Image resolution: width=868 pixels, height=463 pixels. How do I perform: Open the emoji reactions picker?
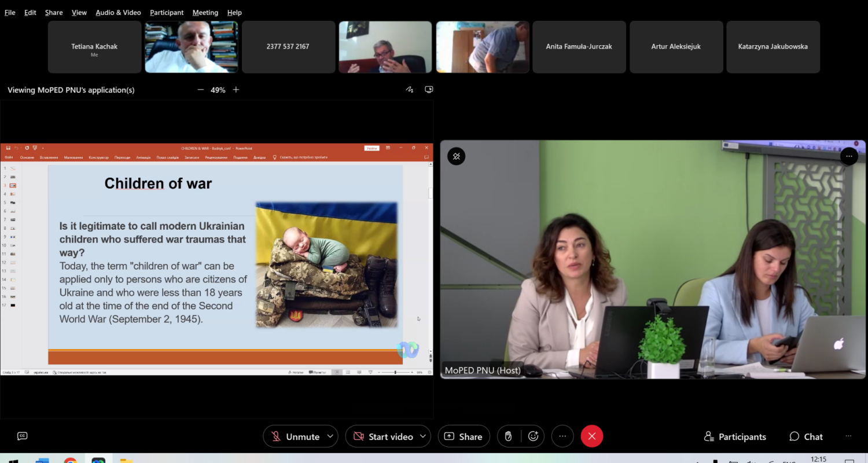pos(533,436)
